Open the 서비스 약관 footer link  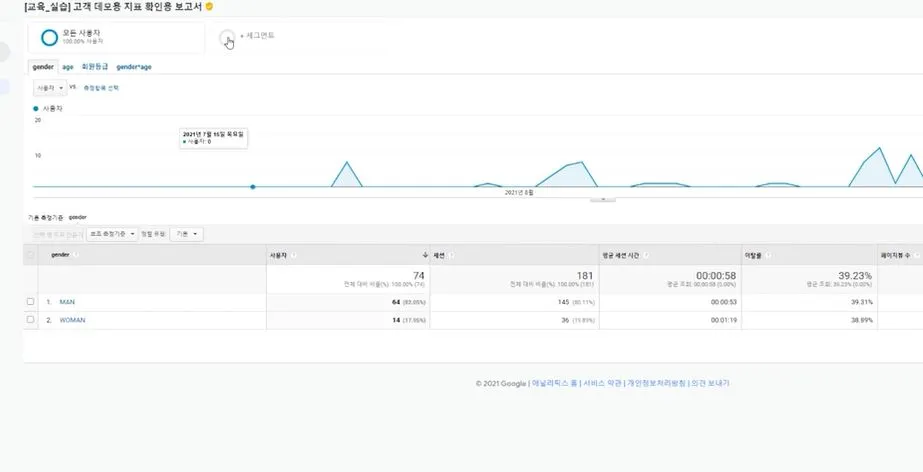coord(602,383)
